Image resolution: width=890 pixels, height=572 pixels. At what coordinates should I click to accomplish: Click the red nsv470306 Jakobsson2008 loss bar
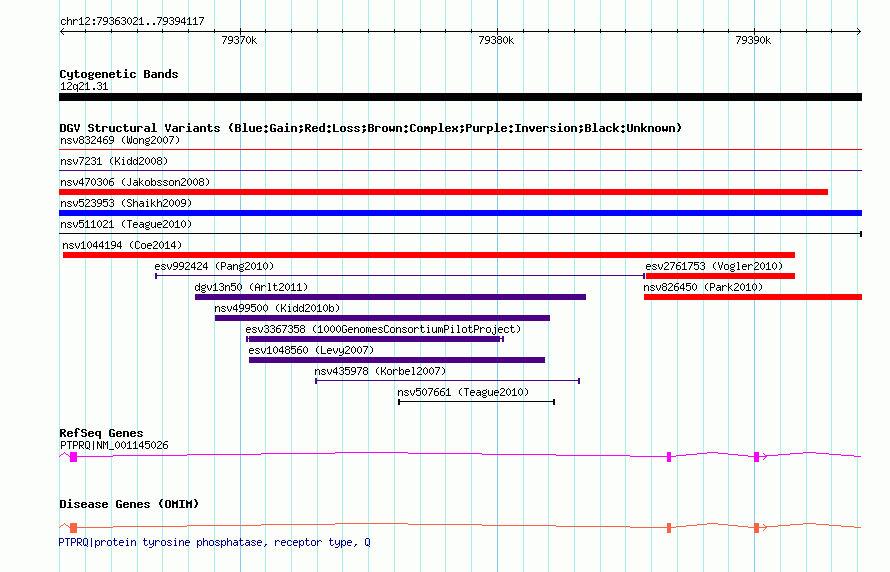point(443,192)
